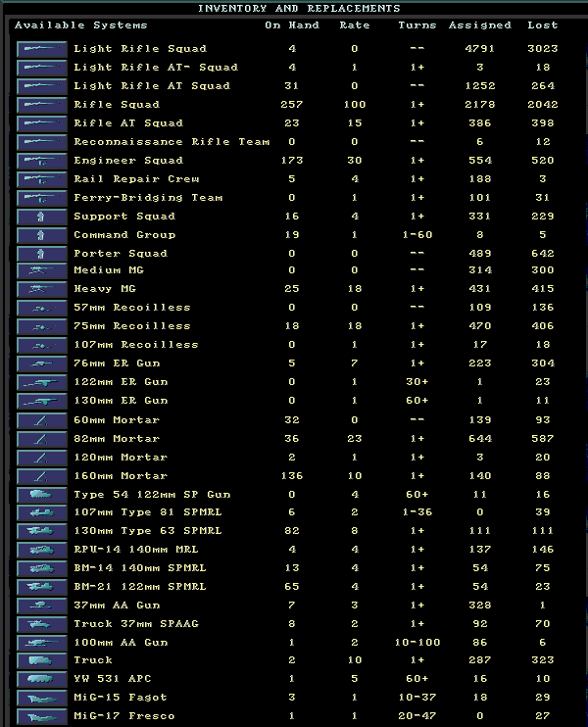Select the Porter Squad icon
588x727 pixels.
click(42, 254)
